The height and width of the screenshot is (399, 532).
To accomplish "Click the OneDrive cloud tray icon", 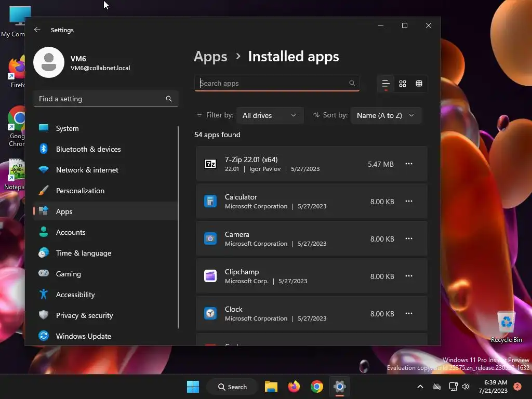I will 437,387.
